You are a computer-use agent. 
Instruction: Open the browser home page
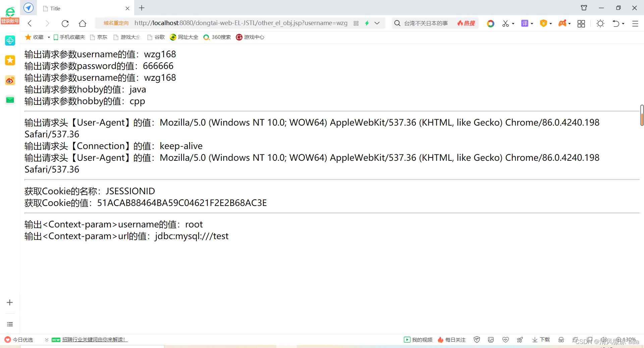click(x=83, y=23)
